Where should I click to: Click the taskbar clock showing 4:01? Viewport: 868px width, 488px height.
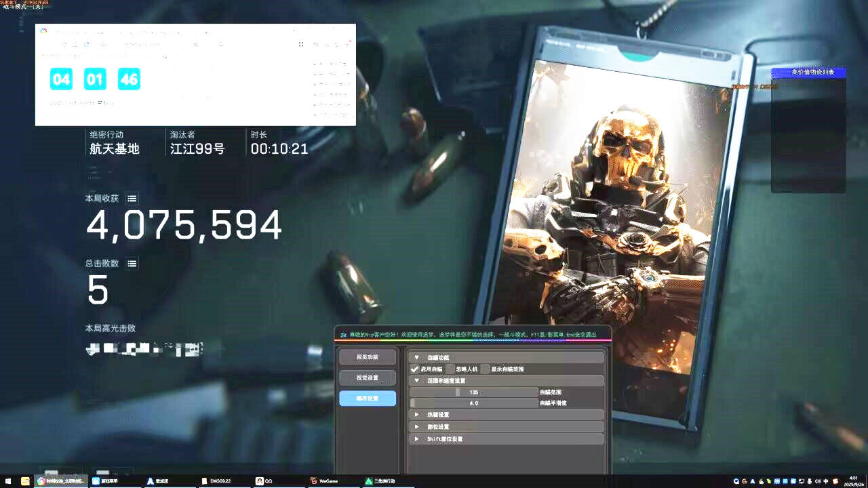pos(854,481)
